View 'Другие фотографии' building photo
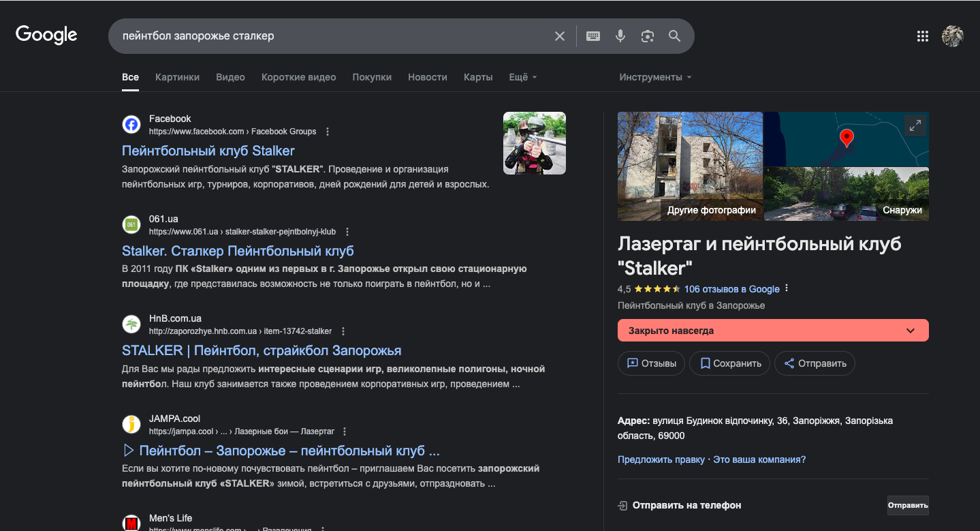Screen dimensions: 980x531 click(x=689, y=166)
